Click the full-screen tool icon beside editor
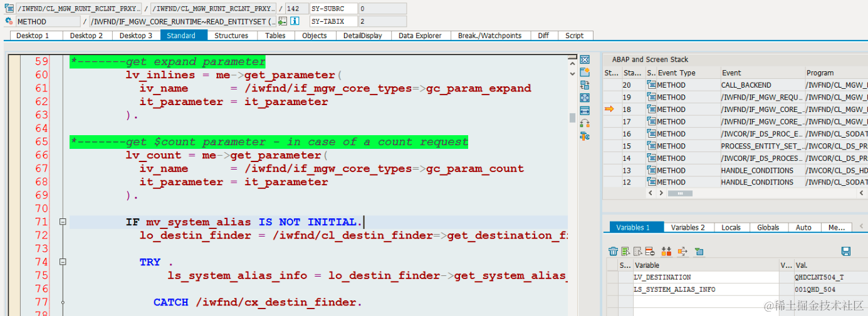 (x=585, y=98)
